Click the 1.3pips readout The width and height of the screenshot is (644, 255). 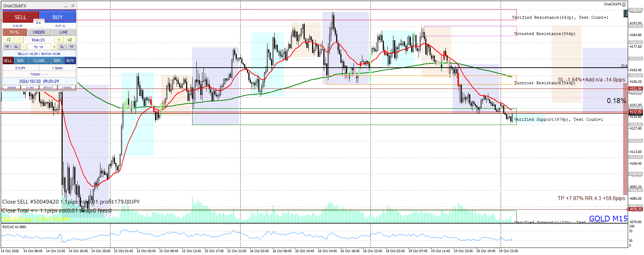[57, 68]
